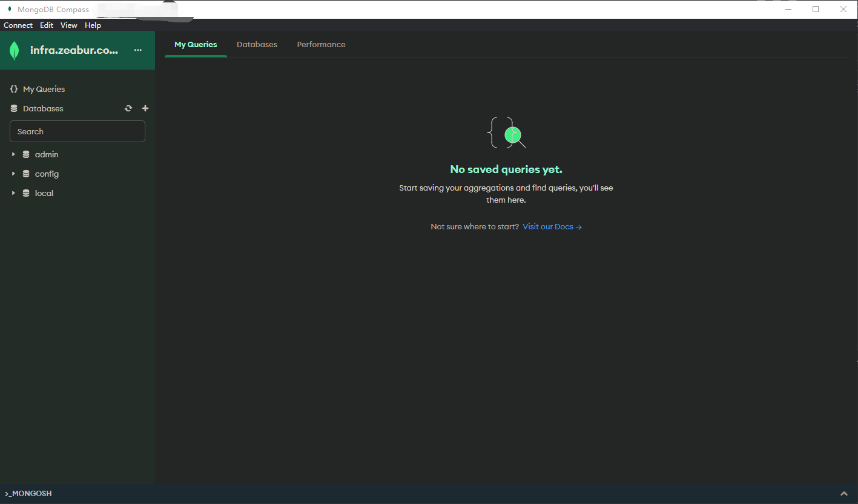Refresh the databases list
This screenshot has width=858, height=504.
click(128, 108)
